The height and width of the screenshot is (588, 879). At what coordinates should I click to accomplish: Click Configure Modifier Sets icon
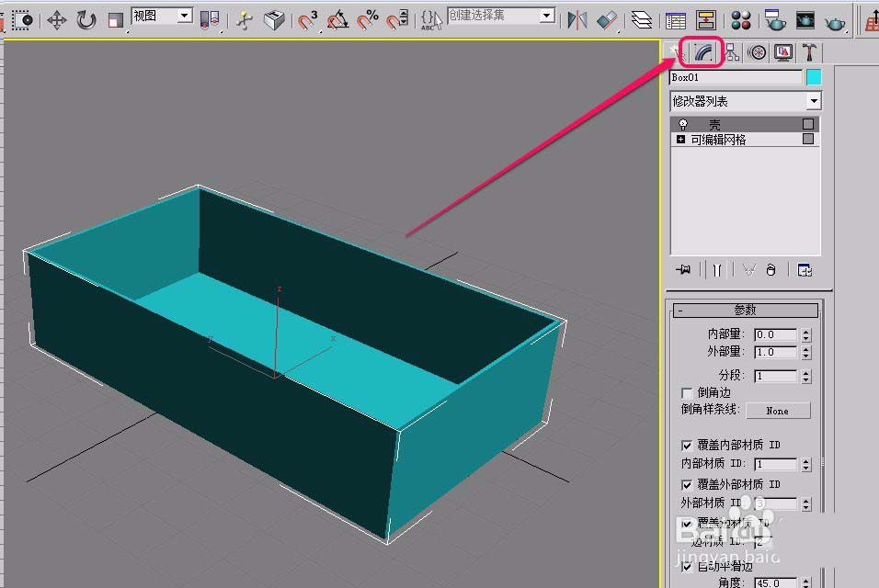click(x=805, y=270)
